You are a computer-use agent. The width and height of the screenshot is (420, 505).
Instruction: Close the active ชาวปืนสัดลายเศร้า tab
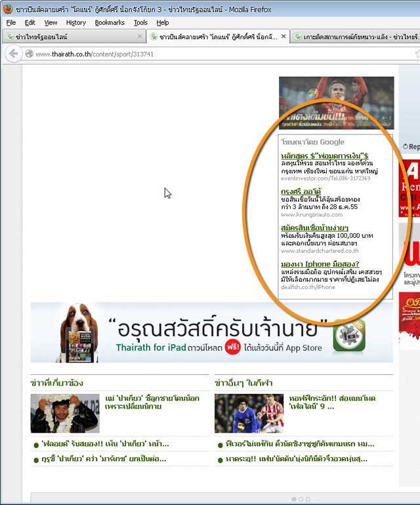(x=283, y=36)
